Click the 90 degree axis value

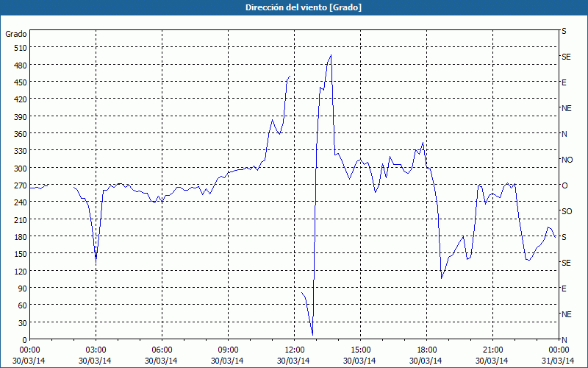point(23,289)
